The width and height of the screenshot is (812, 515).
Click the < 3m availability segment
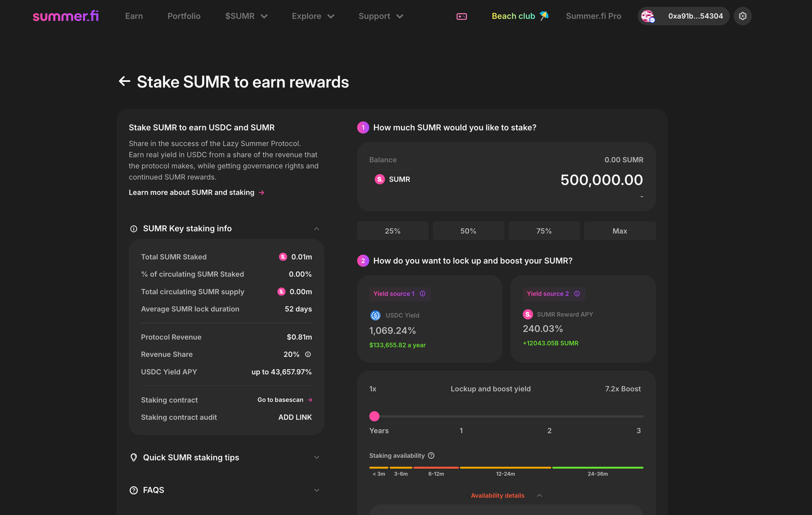point(379,468)
